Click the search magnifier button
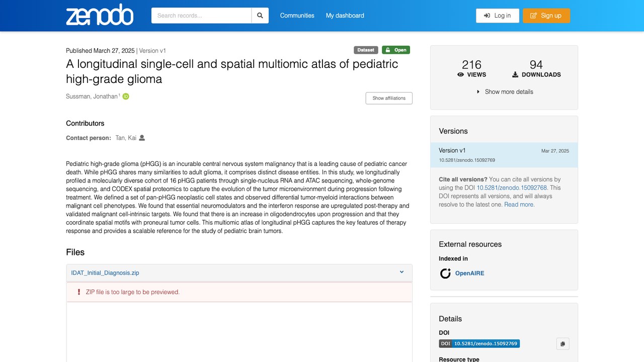 coord(260,16)
